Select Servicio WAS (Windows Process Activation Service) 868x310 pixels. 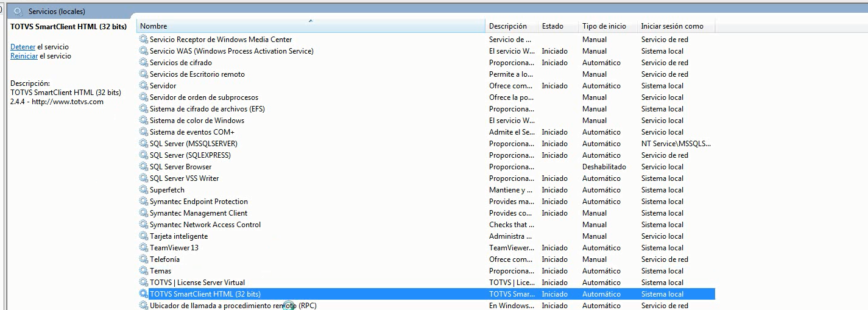tap(231, 51)
